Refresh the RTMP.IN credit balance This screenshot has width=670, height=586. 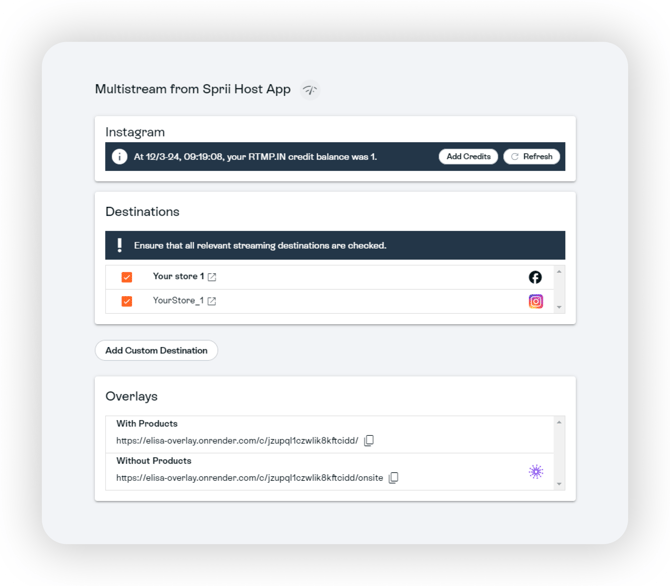(531, 157)
